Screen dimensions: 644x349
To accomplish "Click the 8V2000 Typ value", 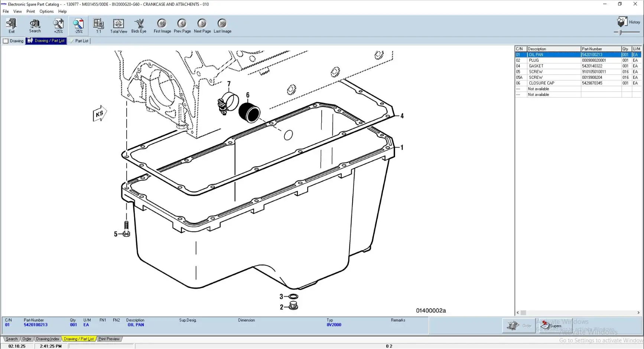I will 334,325.
